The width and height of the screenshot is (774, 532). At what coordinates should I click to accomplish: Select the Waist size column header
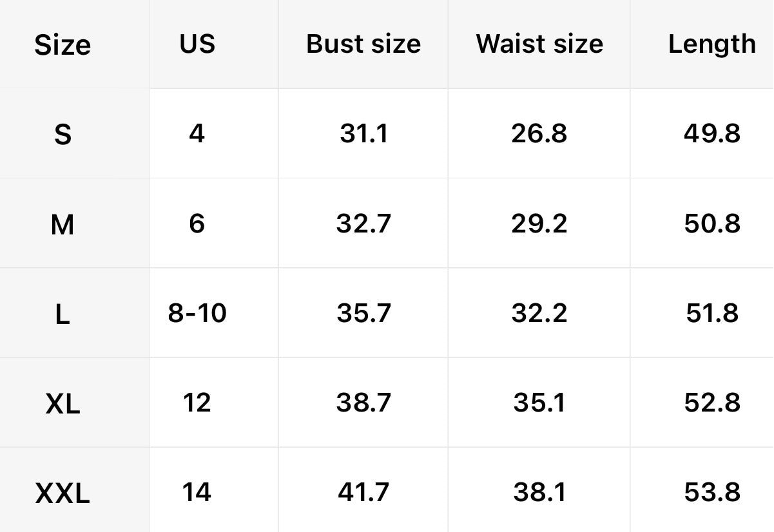click(539, 44)
